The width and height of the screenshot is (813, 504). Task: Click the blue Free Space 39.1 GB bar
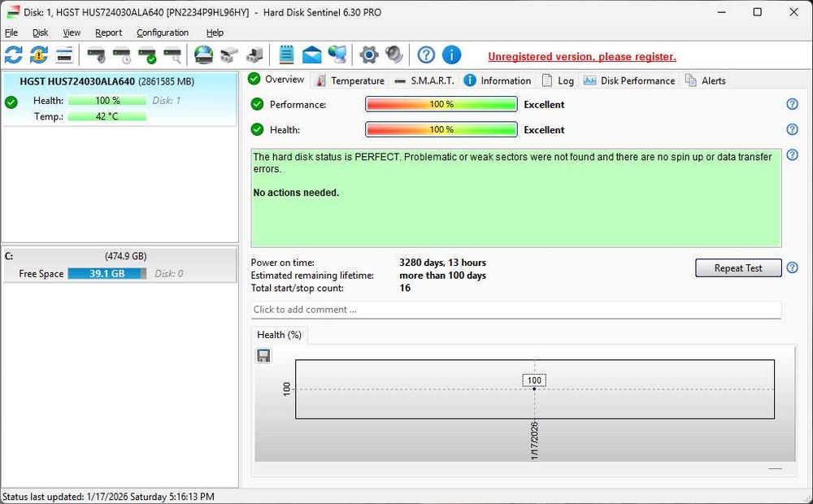107,274
